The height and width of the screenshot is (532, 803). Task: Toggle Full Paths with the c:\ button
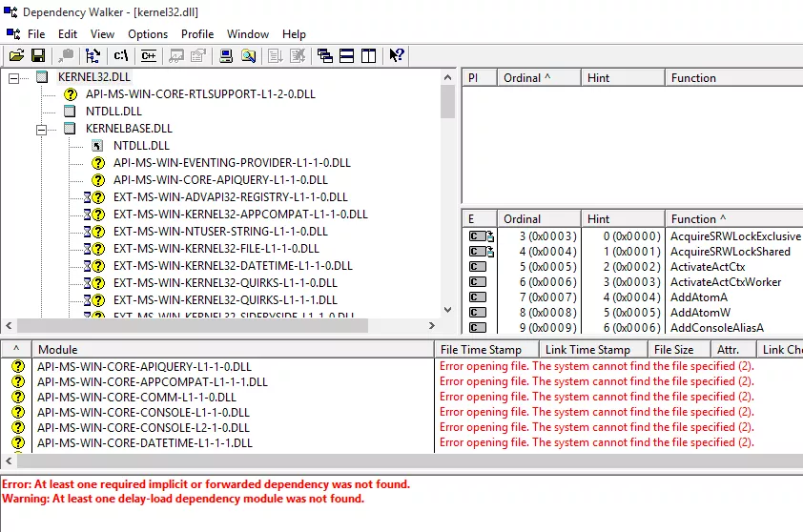point(121,55)
